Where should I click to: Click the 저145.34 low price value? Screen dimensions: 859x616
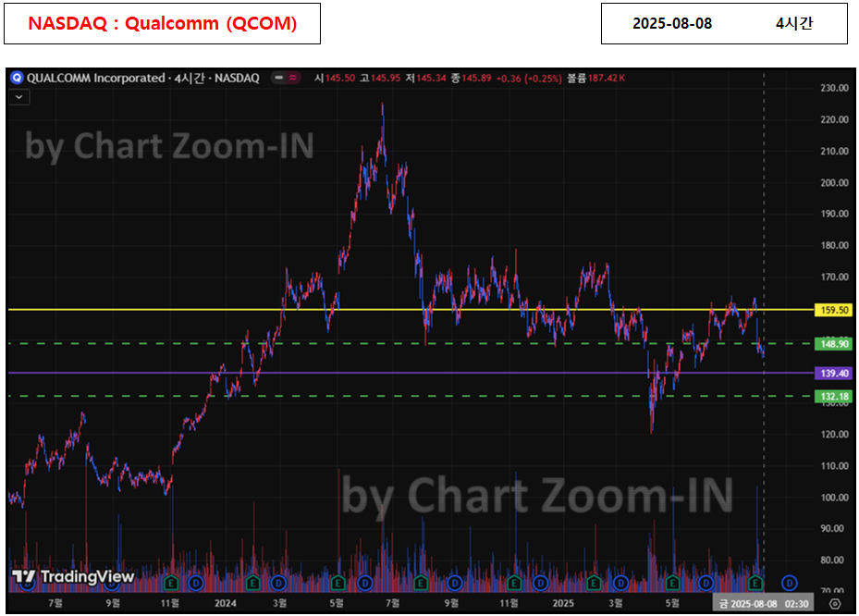coord(425,78)
